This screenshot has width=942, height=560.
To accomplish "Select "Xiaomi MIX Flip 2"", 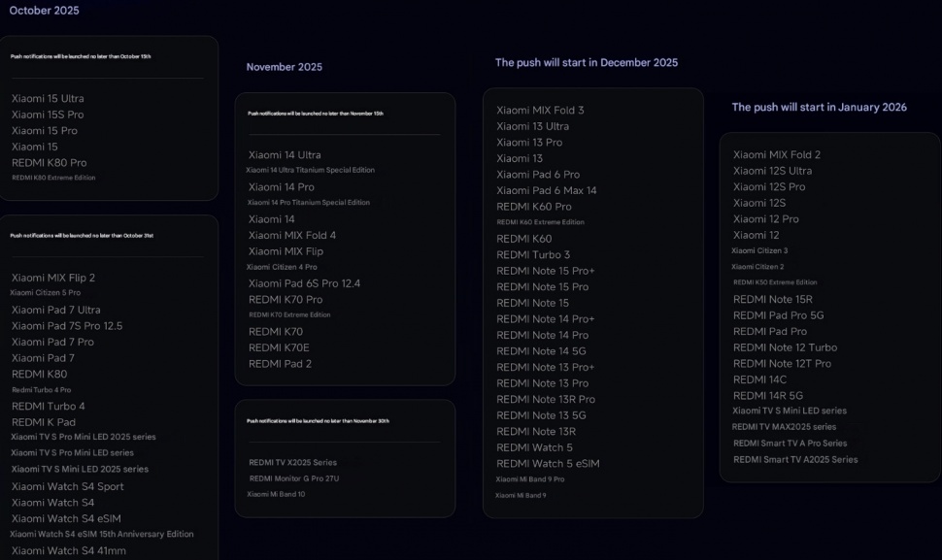I will click(x=52, y=278).
